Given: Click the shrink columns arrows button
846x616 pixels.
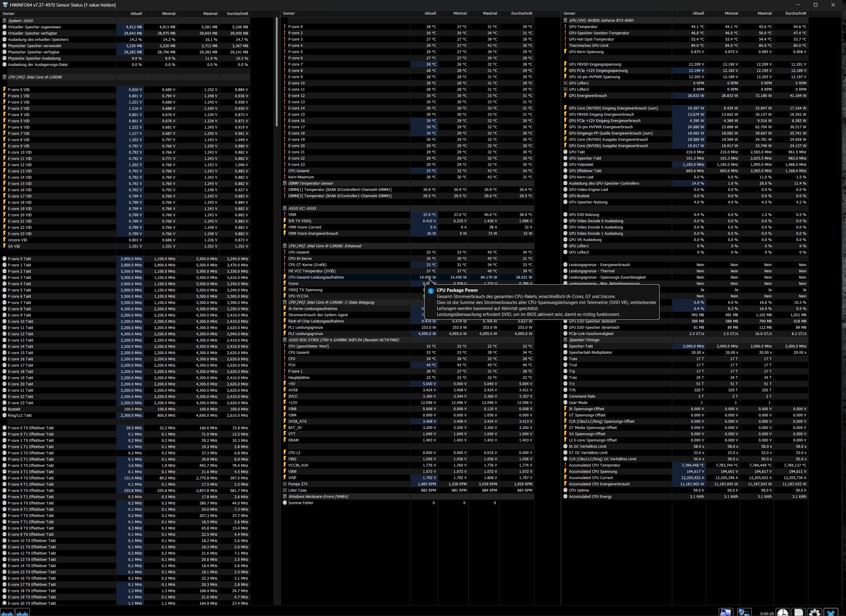Looking at the screenshot, I should click(22, 613).
